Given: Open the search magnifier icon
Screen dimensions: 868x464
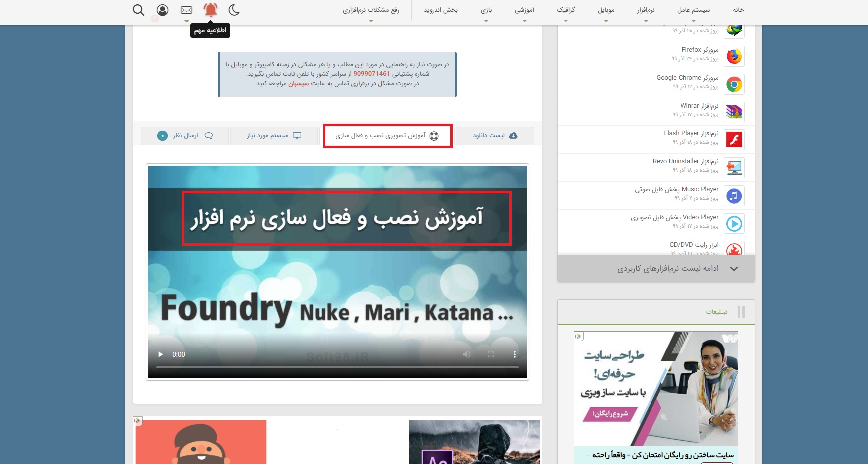Looking at the screenshot, I should (139, 10).
